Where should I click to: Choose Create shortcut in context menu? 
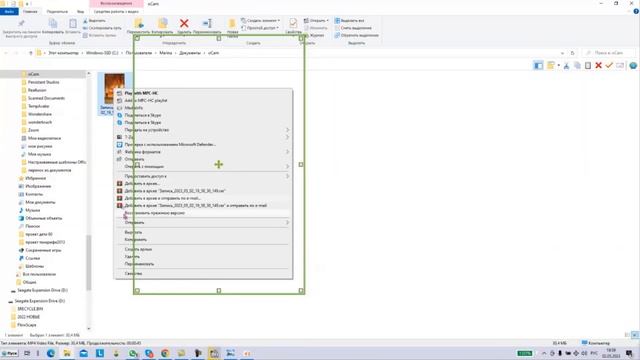click(x=138, y=249)
